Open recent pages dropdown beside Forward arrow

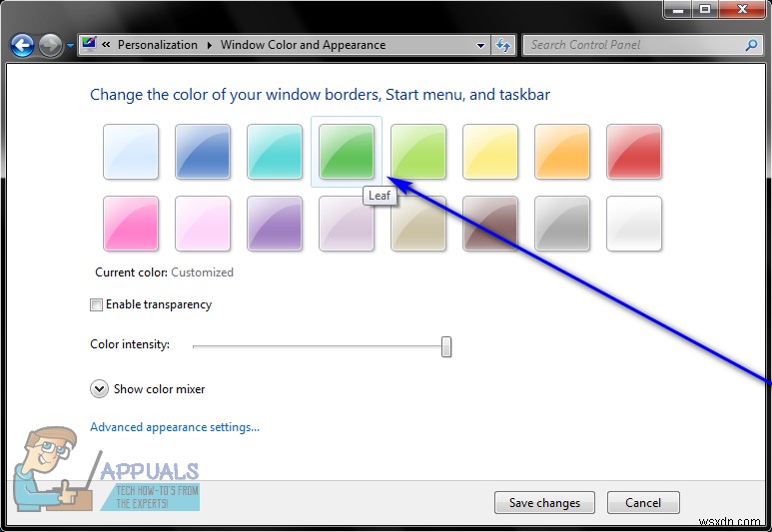(x=70, y=46)
